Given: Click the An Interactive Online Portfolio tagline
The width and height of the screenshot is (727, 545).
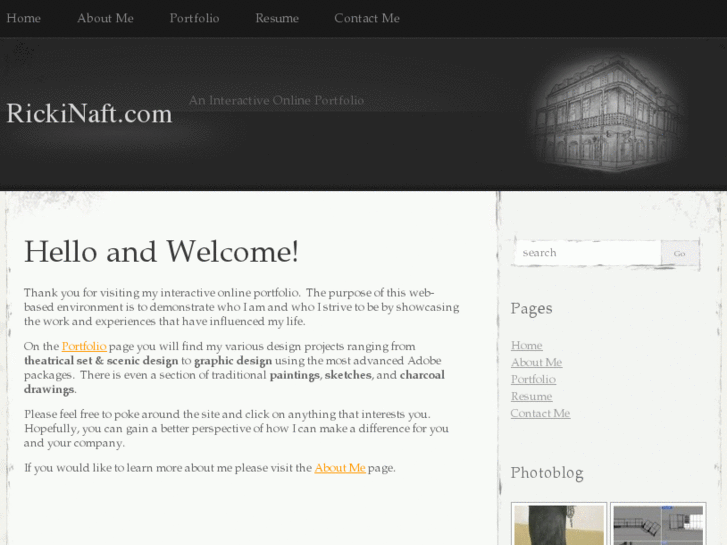Looking at the screenshot, I should click(276, 100).
